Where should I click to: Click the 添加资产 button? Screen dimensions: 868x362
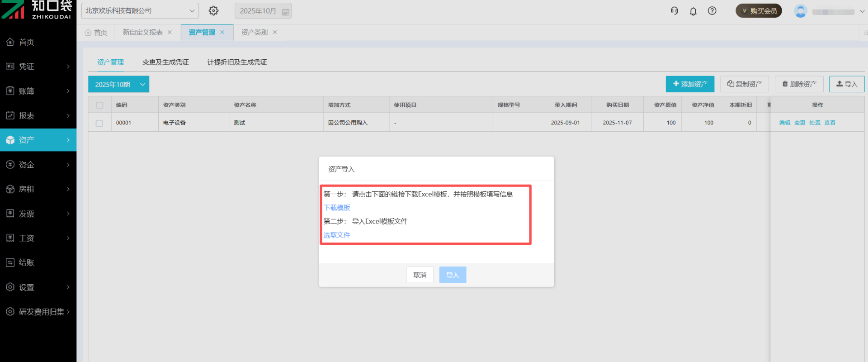[x=690, y=84]
